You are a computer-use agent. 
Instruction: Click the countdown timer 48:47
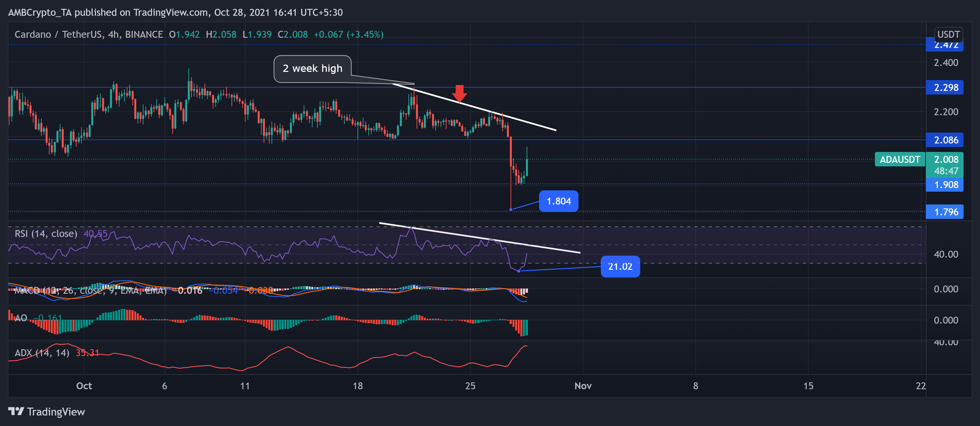pos(946,171)
